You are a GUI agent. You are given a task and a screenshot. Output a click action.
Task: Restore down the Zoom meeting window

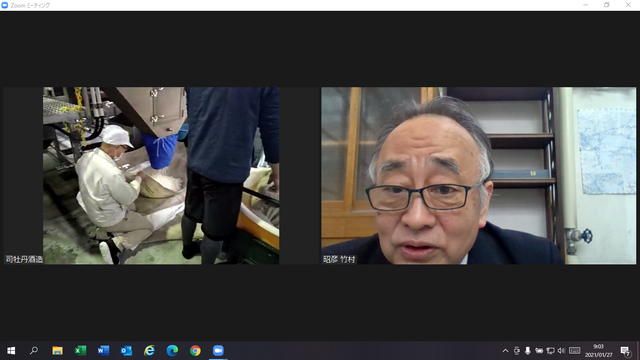[607, 5]
